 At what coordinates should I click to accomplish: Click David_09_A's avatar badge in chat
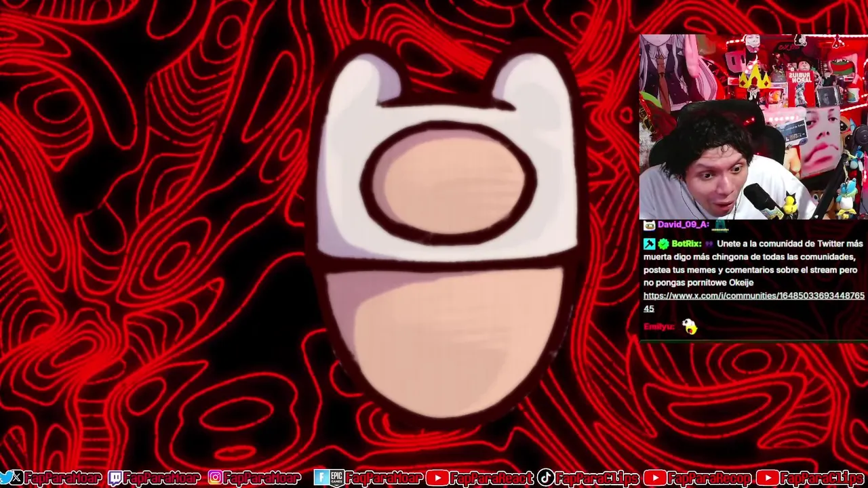(x=650, y=226)
